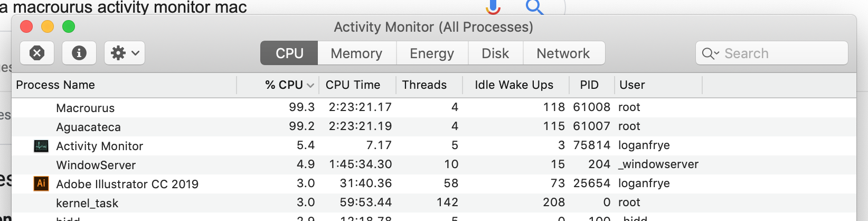Click the microphone voice search icon
Image resolution: width=868 pixels, height=221 pixels.
[493, 6]
